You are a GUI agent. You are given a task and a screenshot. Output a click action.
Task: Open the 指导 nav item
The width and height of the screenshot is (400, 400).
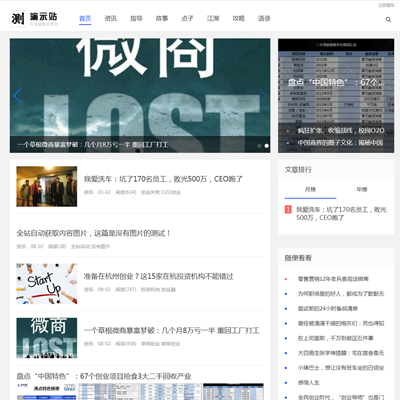[x=136, y=18]
